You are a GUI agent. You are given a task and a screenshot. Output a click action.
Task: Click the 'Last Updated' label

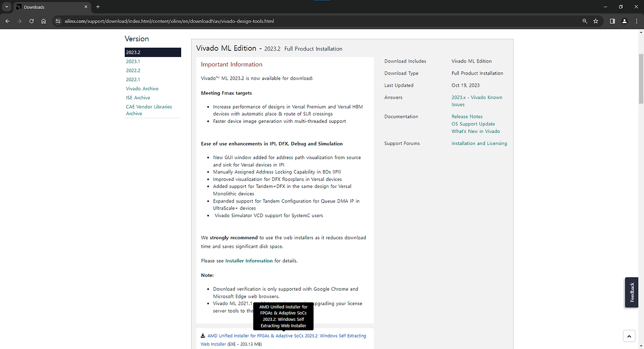click(399, 86)
